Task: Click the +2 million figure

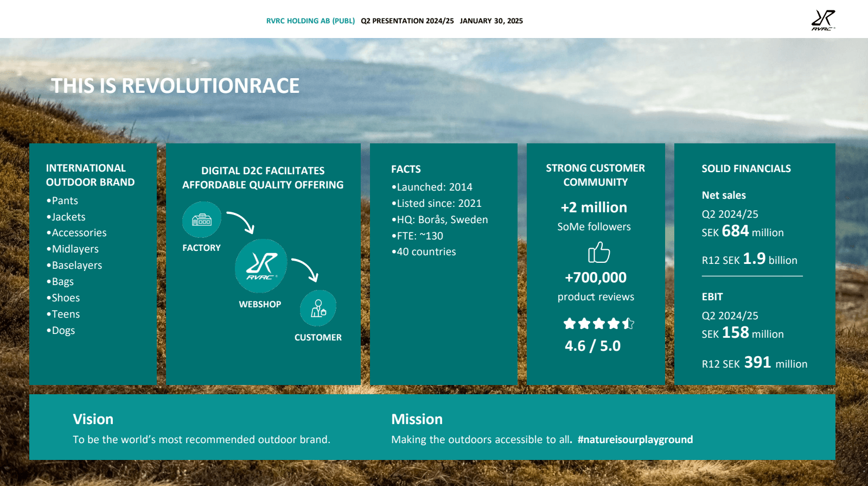Action: coord(594,207)
